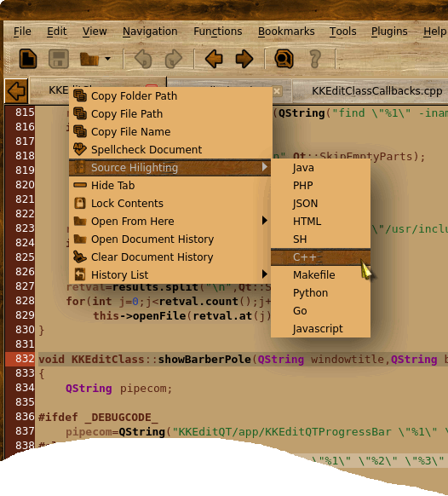Click the Undo curved arrow icon
This screenshot has width=448, height=496.
[143, 59]
